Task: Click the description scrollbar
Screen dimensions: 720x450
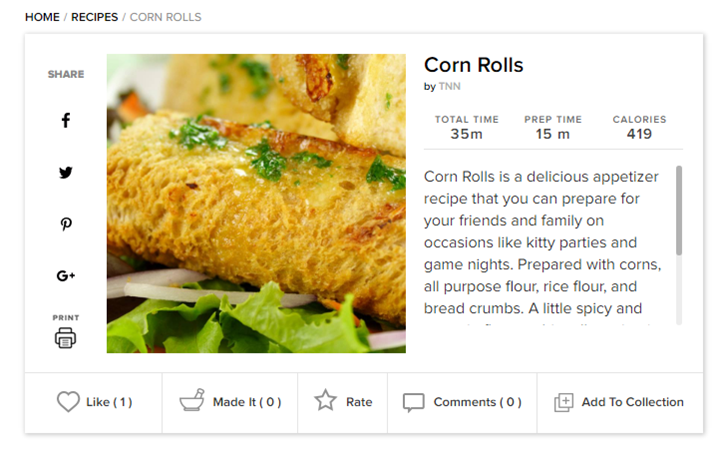Action: [679, 210]
